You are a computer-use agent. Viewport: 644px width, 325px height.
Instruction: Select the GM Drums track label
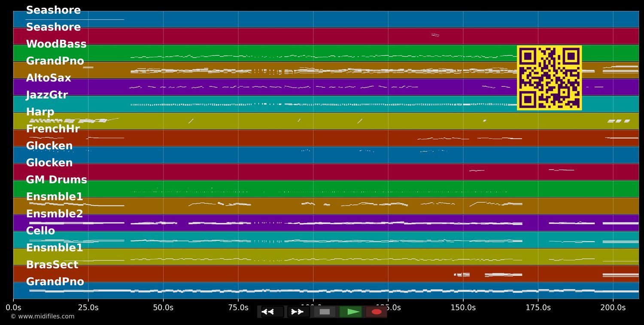pyautogui.click(x=56, y=180)
